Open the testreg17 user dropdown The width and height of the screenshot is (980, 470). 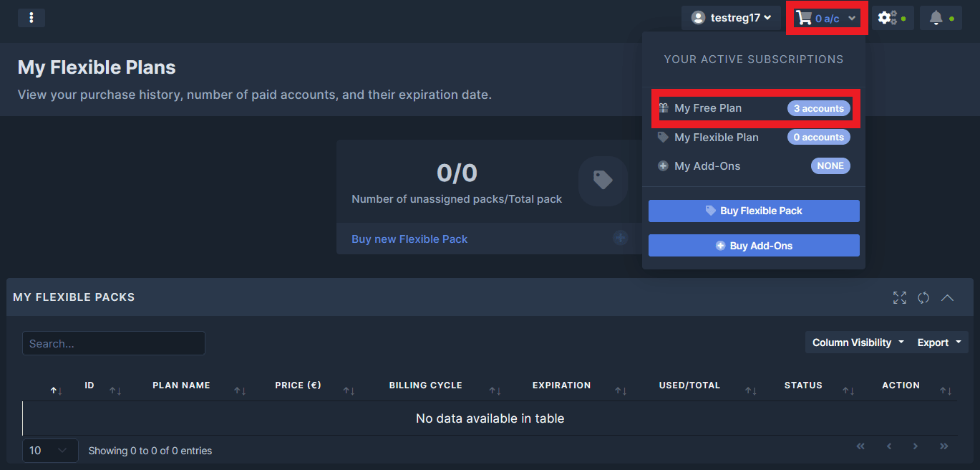[x=731, y=18]
